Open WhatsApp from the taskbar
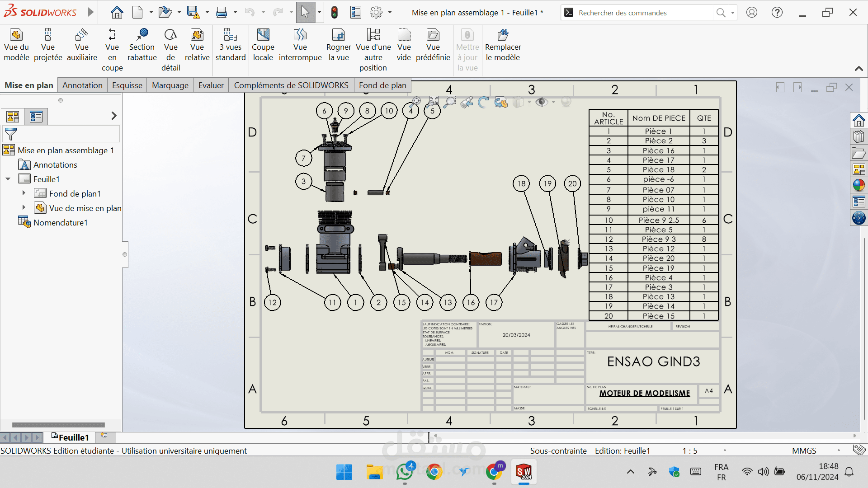 (x=405, y=472)
